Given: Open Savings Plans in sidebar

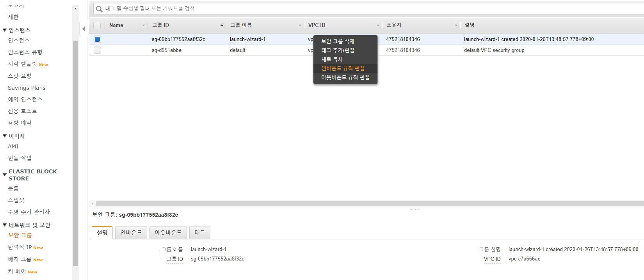Looking at the screenshot, I should [x=27, y=88].
